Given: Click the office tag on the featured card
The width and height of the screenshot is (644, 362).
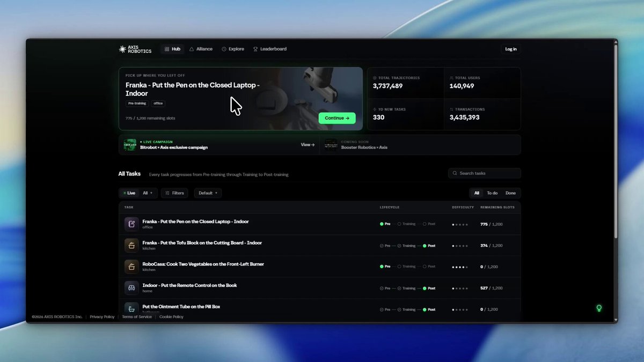Looking at the screenshot, I should 158,104.
